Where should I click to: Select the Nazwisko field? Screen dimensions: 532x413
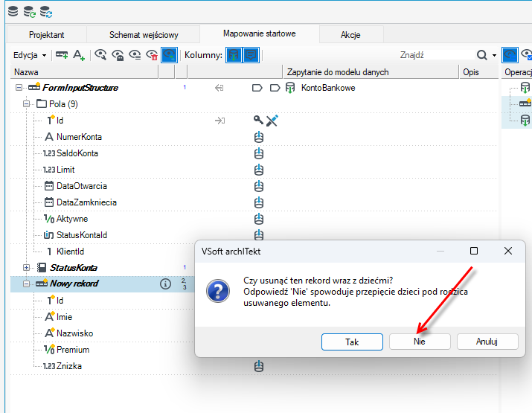74,333
